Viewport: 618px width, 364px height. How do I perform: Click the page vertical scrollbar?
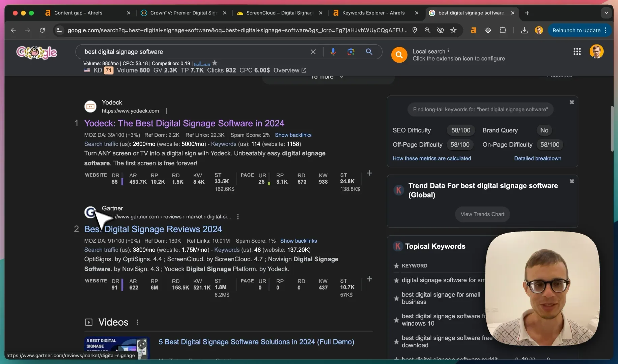pyautogui.click(x=612, y=129)
